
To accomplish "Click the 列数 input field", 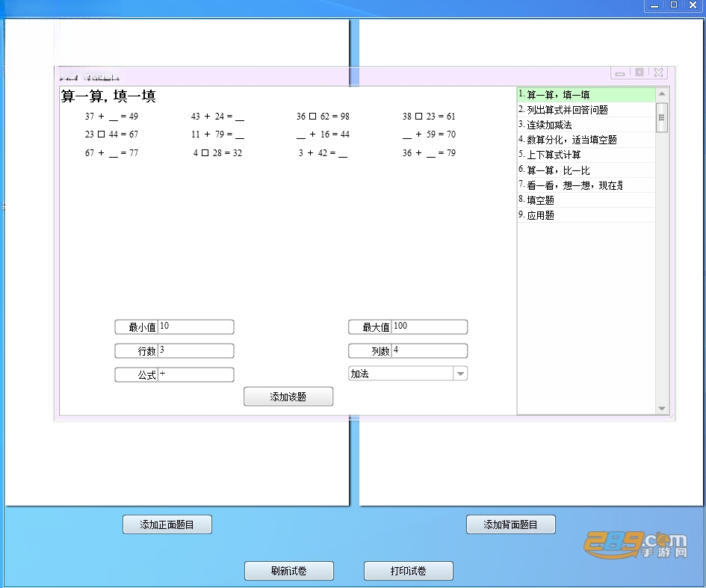I will (x=430, y=350).
